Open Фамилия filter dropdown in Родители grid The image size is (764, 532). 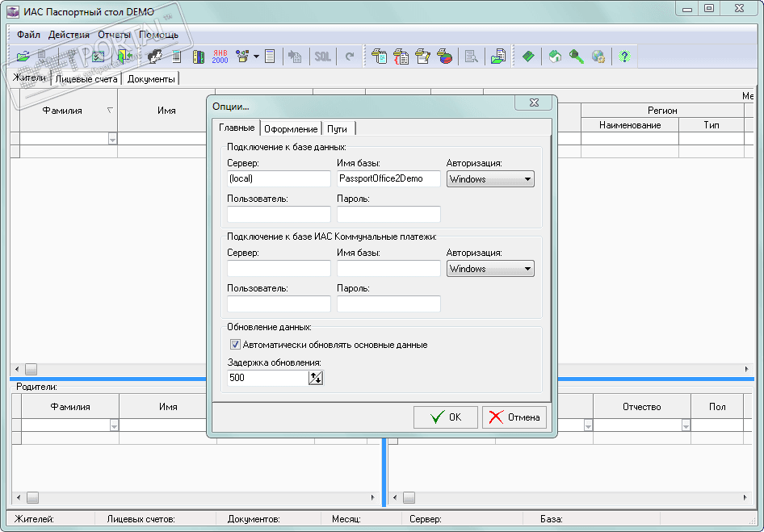[x=114, y=425]
